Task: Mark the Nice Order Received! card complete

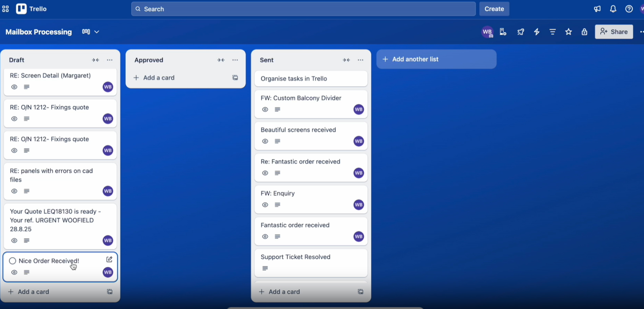Action: point(13,261)
